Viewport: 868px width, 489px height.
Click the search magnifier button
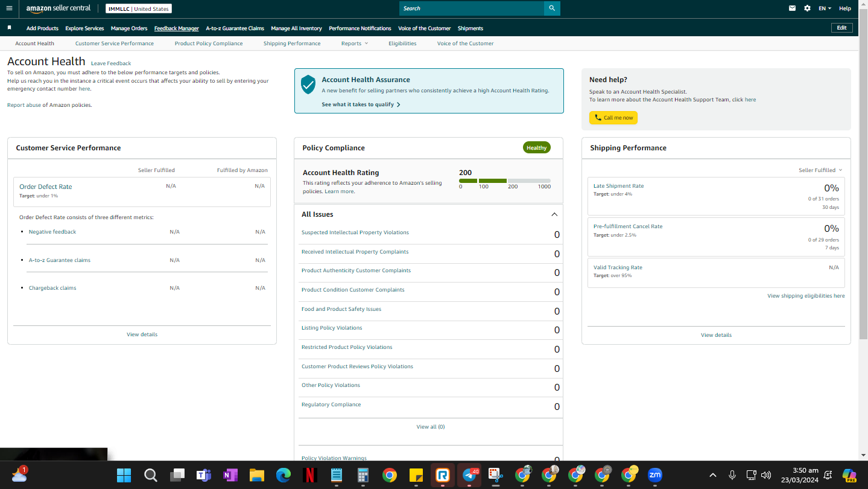tap(552, 8)
